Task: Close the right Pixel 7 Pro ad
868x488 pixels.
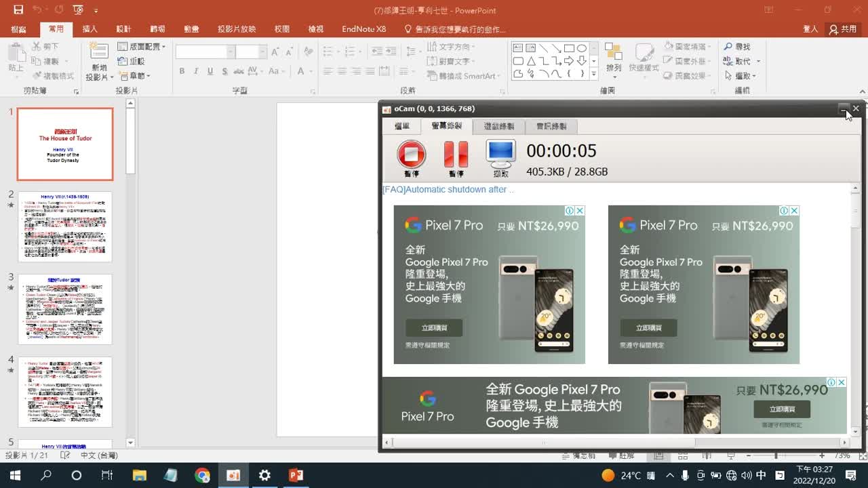Action: click(794, 211)
